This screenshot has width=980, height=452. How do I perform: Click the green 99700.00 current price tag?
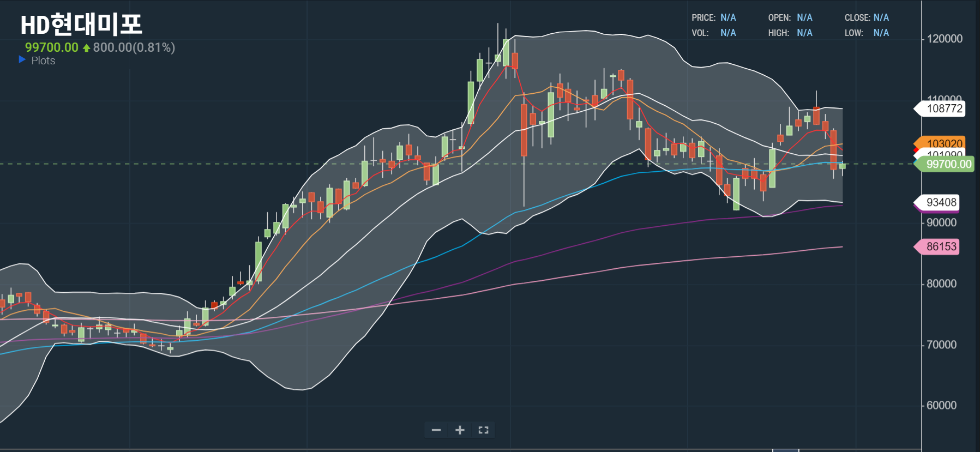(948, 164)
